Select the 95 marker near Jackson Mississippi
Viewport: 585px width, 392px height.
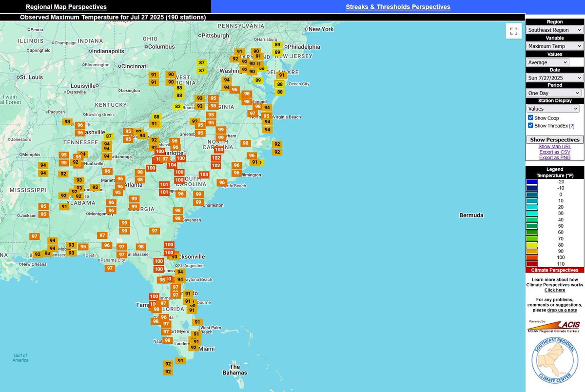[x=43, y=207]
